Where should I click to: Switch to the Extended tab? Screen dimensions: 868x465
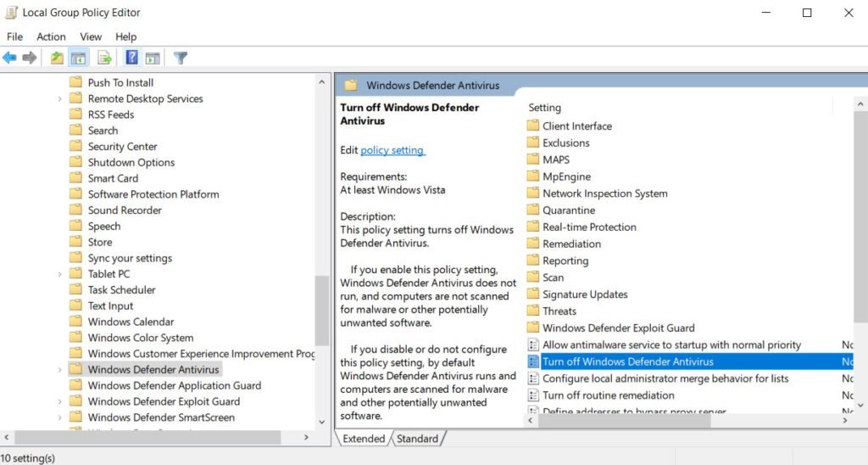point(364,439)
